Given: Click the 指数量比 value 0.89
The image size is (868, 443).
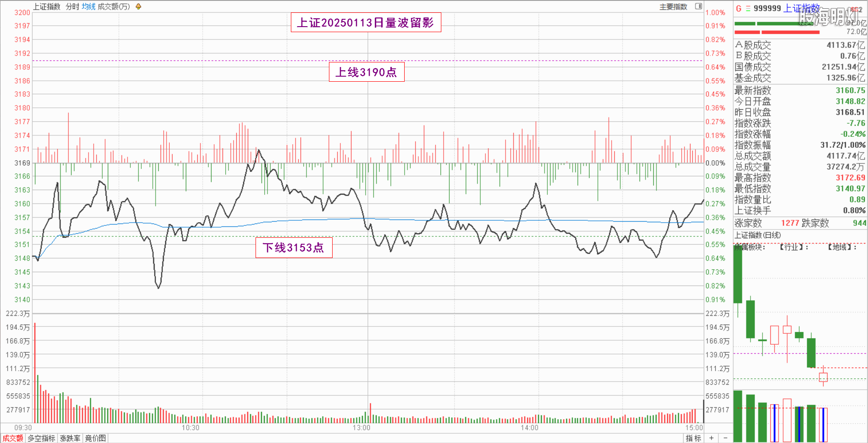Looking at the screenshot, I should tap(857, 200).
